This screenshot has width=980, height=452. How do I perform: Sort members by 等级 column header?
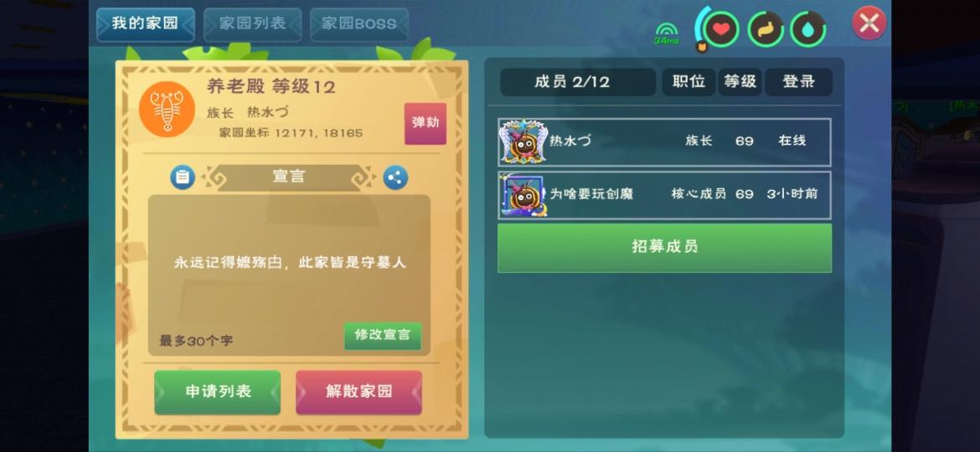click(x=740, y=82)
